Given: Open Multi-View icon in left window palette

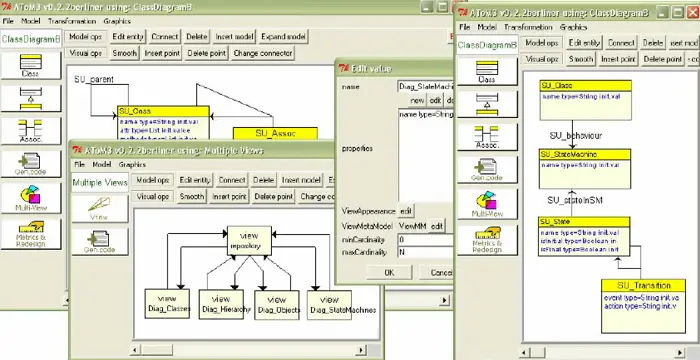Looking at the screenshot, I should [x=30, y=198].
